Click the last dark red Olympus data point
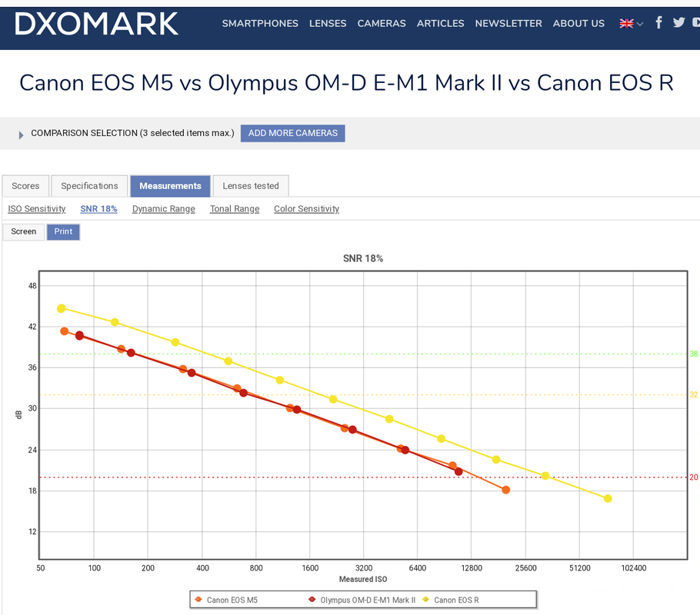 coord(458,471)
